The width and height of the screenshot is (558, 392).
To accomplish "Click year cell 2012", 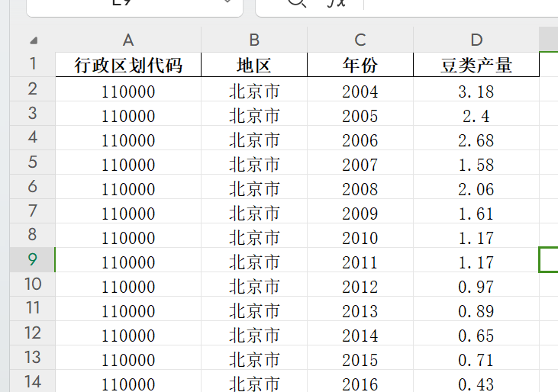I will click(x=360, y=284).
